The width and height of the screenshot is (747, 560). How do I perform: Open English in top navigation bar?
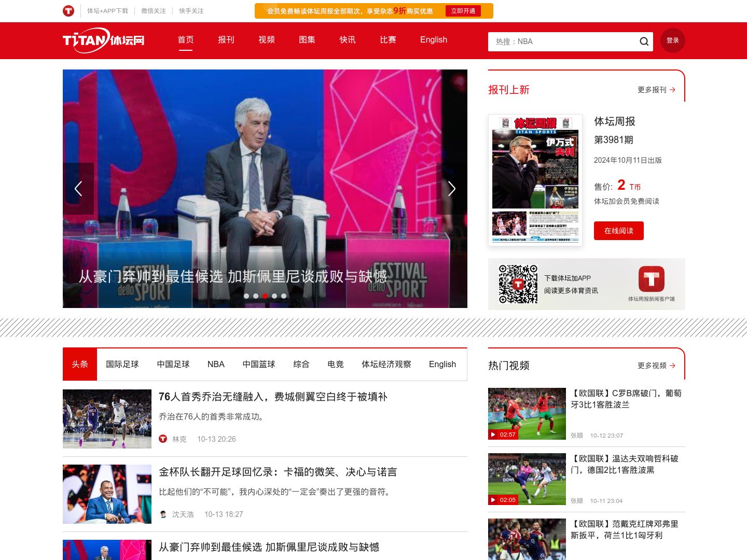(x=434, y=40)
